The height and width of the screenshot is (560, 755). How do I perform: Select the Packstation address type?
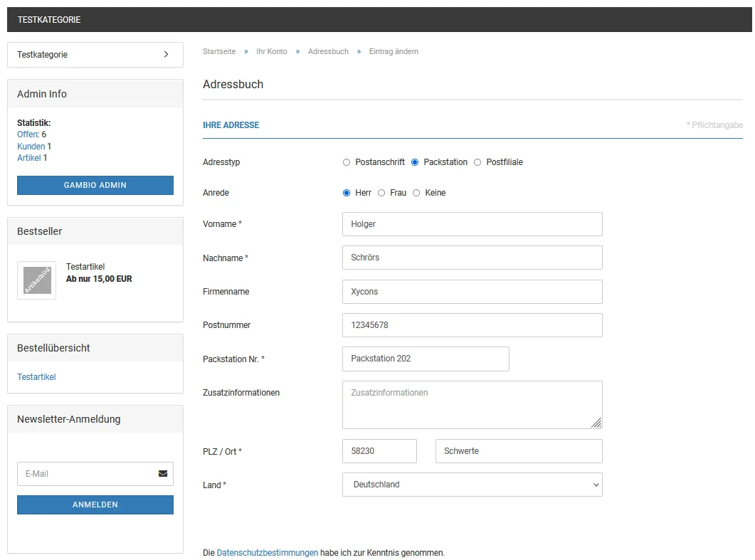[415, 162]
